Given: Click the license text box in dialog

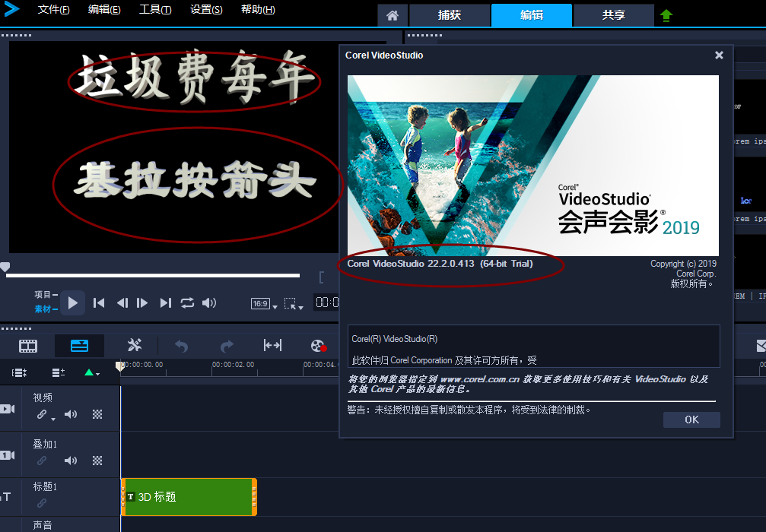Looking at the screenshot, I should [x=533, y=346].
